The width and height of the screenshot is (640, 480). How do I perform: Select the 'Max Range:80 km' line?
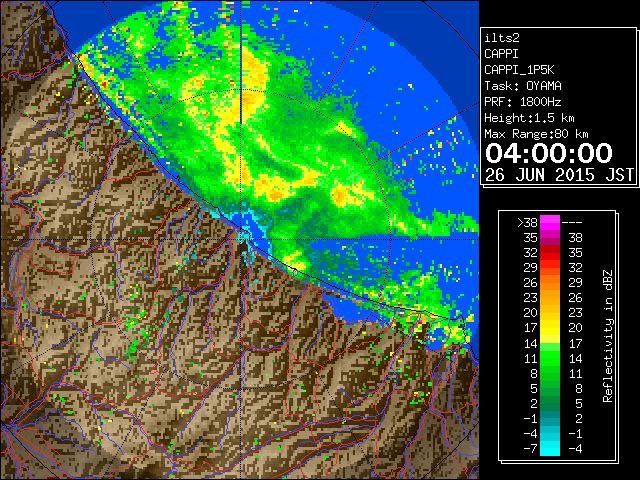(536, 134)
